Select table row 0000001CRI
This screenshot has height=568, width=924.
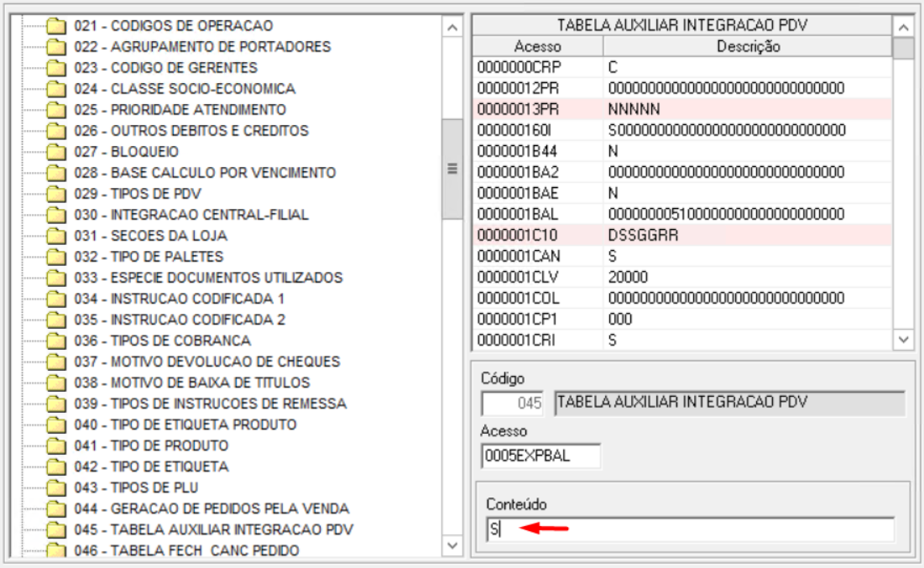(x=682, y=340)
